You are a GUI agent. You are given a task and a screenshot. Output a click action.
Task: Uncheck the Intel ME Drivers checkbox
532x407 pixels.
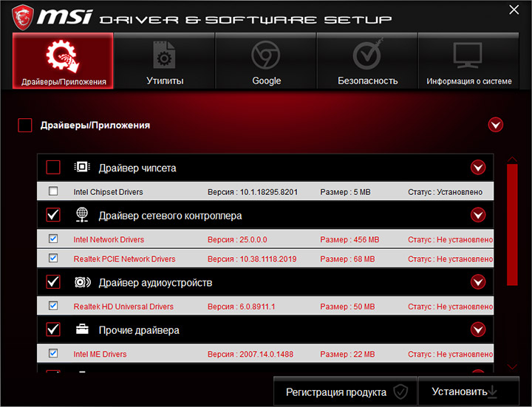point(53,353)
